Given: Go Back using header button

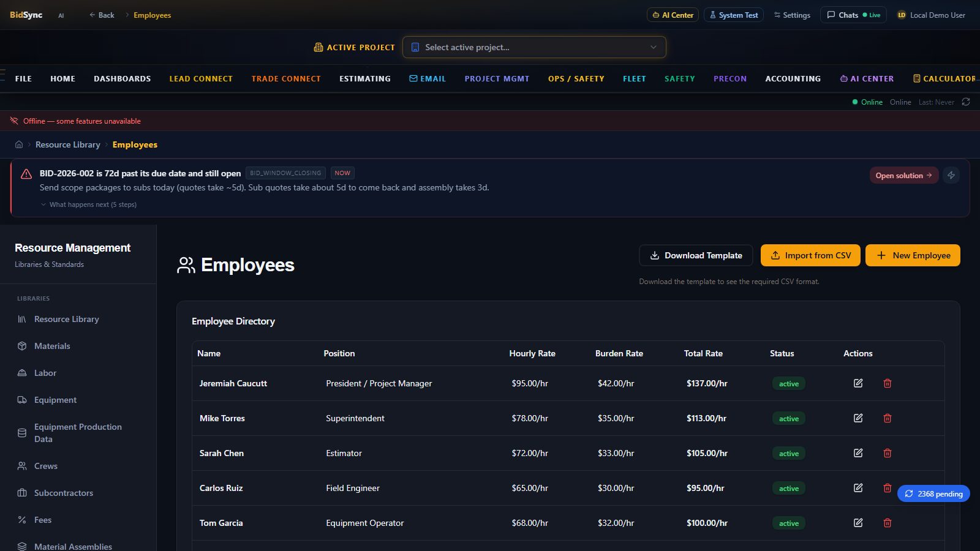Looking at the screenshot, I should [x=102, y=15].
